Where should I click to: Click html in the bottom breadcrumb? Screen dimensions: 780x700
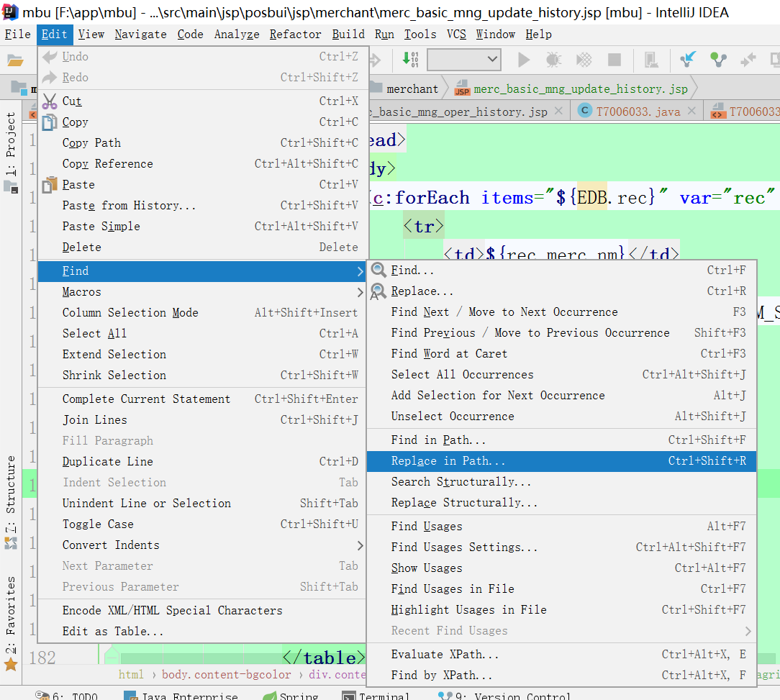(x=131, y=675)
